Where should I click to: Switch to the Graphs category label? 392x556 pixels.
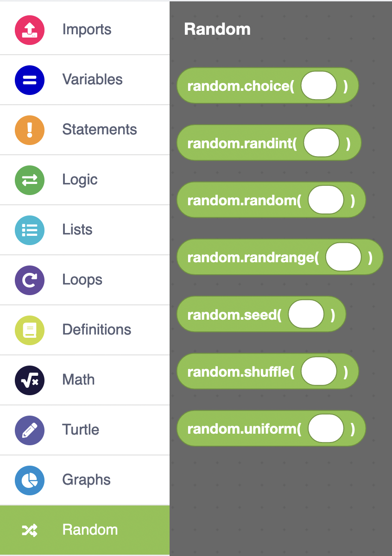coord(86,480)
